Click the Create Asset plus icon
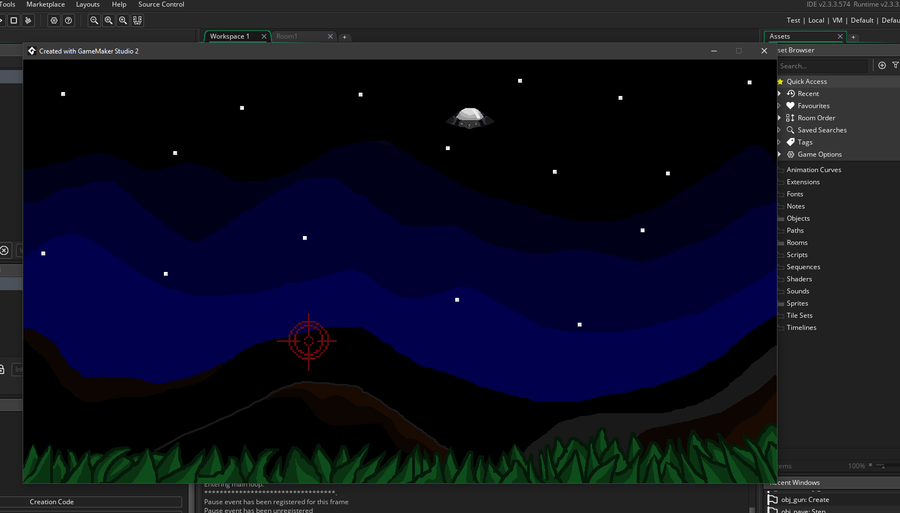The image size is (900, 513). pos(882,65)
